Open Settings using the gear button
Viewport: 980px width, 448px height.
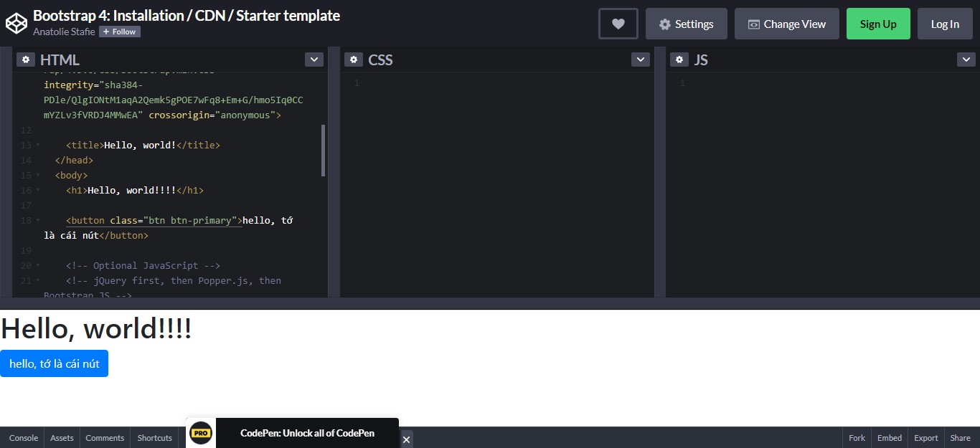click(x=686, y=23)
